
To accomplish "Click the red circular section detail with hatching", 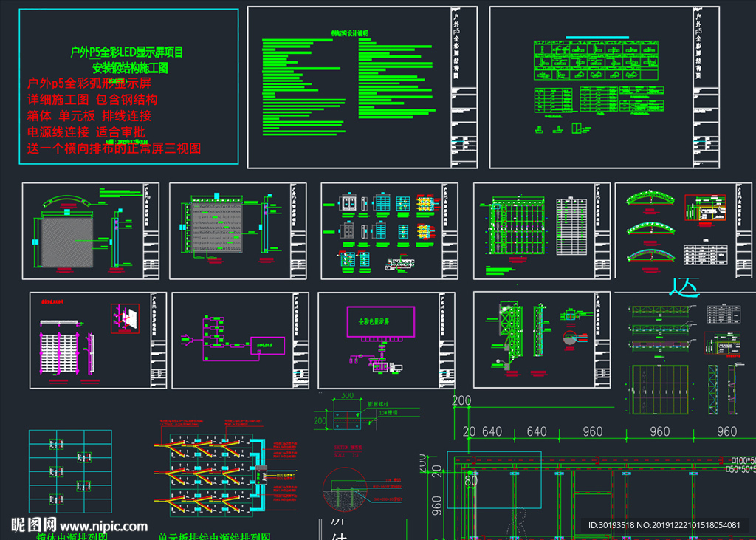I will point(345,488).
